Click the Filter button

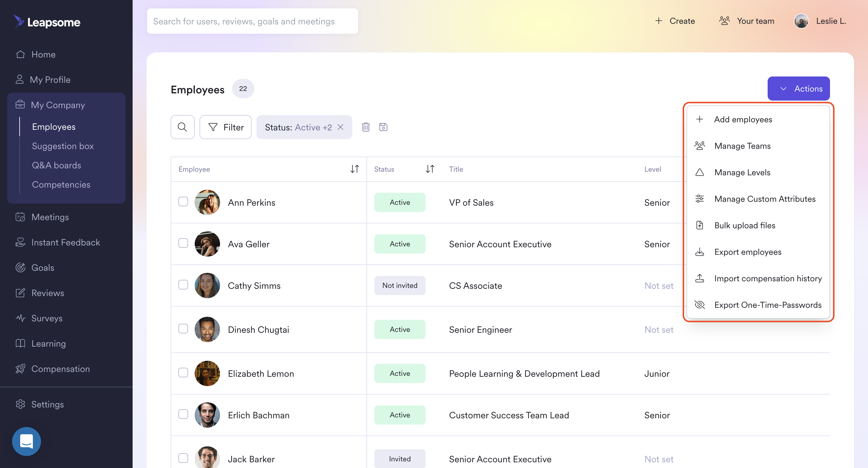coord(225,127)
